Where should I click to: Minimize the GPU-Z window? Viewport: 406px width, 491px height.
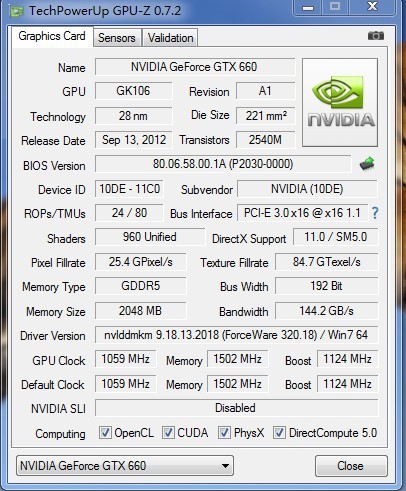308,7
